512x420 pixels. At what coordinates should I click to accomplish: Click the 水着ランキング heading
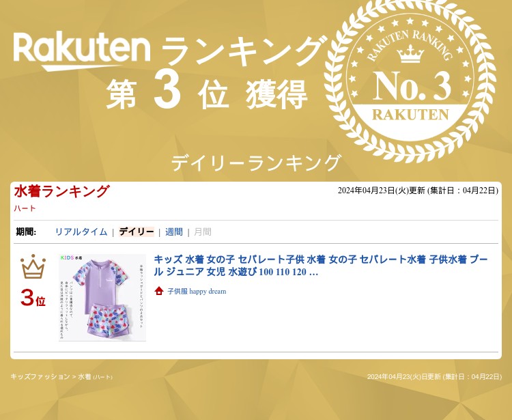[x=61, y=191]
